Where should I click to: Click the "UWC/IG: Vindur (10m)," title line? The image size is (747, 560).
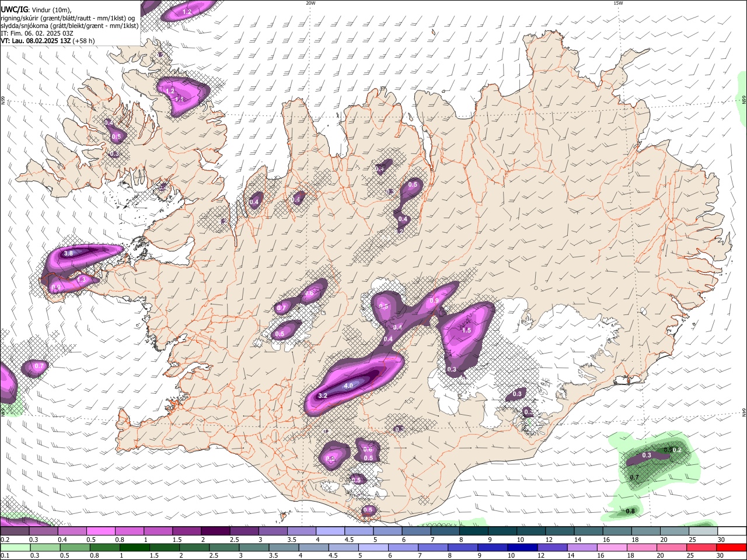[x=36, y=9]
